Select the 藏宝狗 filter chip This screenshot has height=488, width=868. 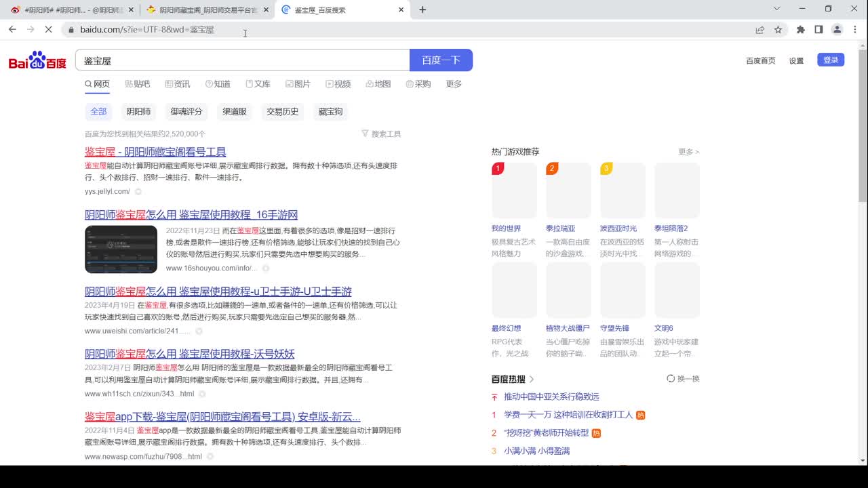click(330, 112)
